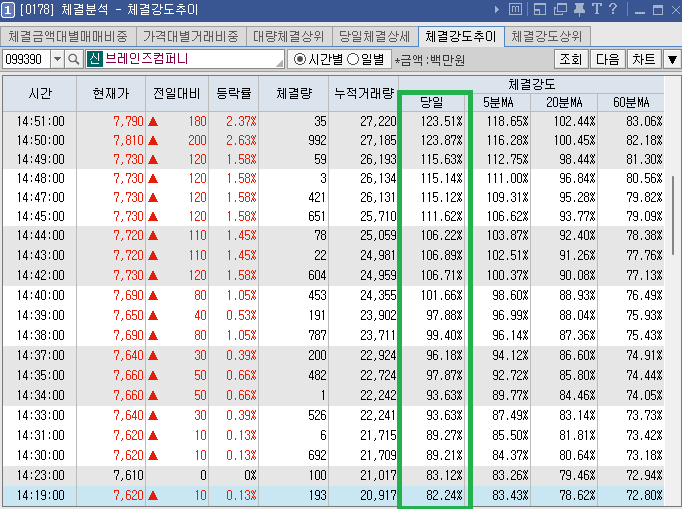Screen dimensions: 682x509
Task: Select the 일별 radio button
Action: (353, 59)
